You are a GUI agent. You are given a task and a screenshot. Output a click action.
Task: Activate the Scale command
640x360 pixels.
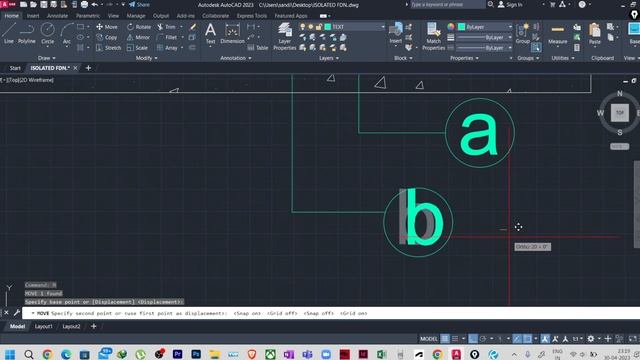tap(137, 48)
